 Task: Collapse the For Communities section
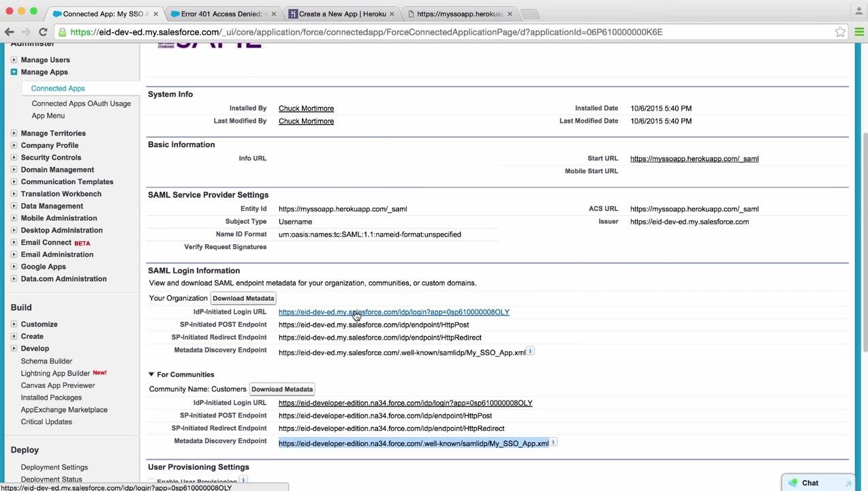click(x=151, y=374)
